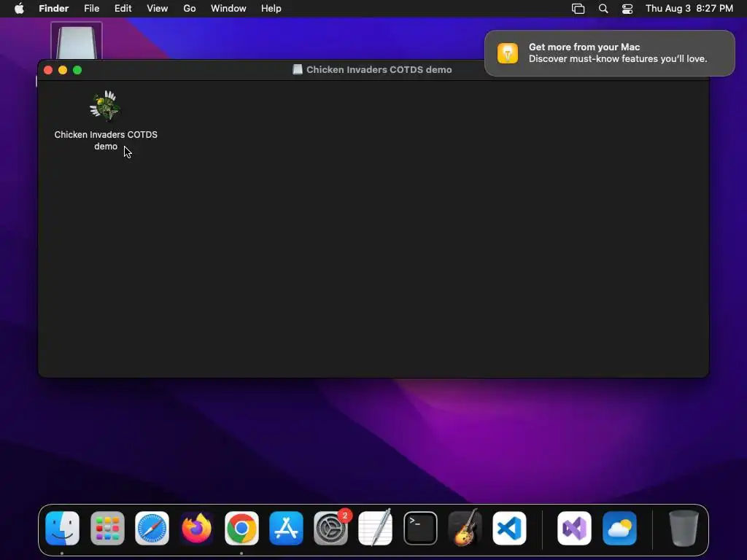The height and width of the screenshot is (560, 747).
Task: Select the Chicken Invaders COTDS demo app icon
Action: (x=105, y=106)
